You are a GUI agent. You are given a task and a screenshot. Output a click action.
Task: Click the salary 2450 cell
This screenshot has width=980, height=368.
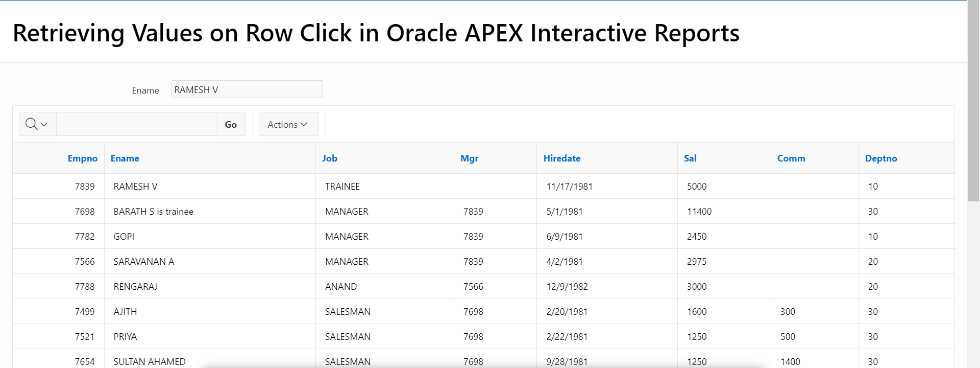(724, 237)
